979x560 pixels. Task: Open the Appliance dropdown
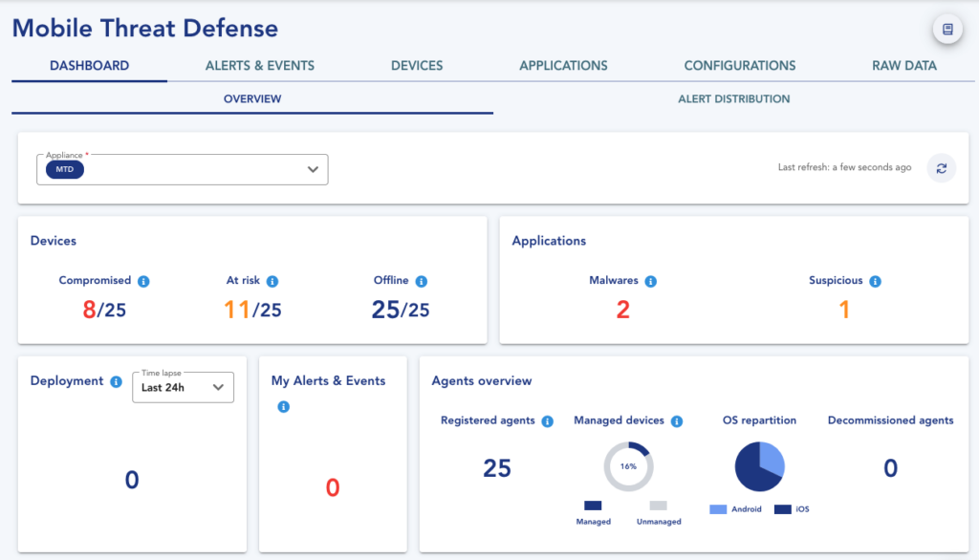pos(182,168)
